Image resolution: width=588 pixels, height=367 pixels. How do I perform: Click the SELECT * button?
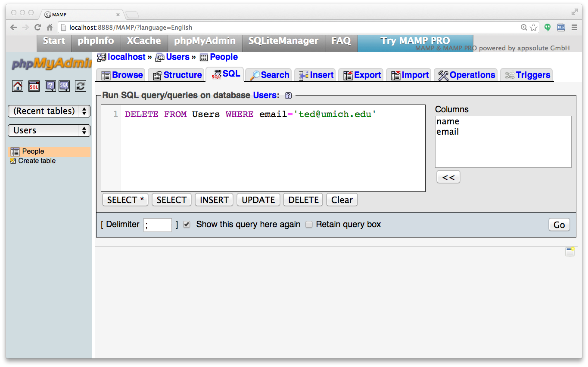[x=125, y=200]
